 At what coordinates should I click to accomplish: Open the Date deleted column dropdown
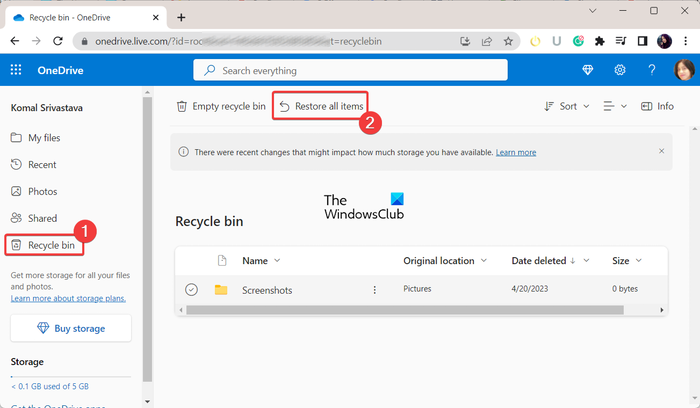point(587,260)
